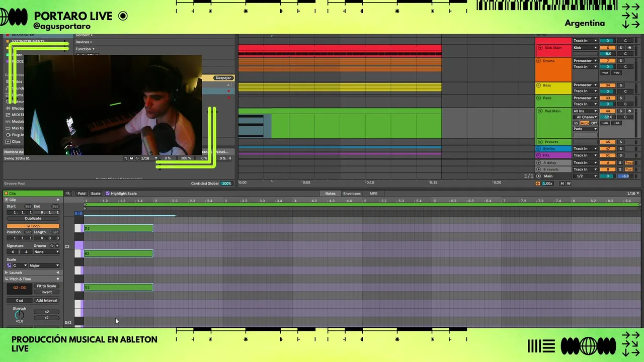Click the Fit to Scale button
The image size is (644, 362).
[x=46, y=286]
